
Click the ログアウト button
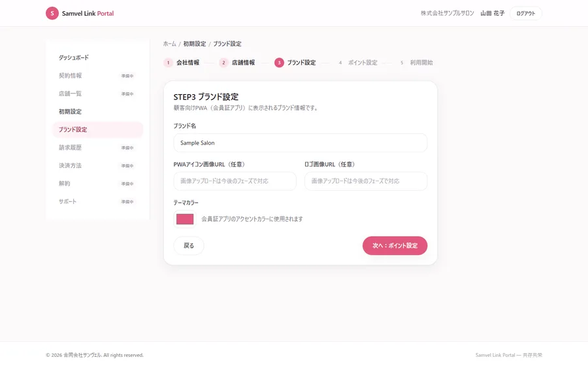[526, 14]
